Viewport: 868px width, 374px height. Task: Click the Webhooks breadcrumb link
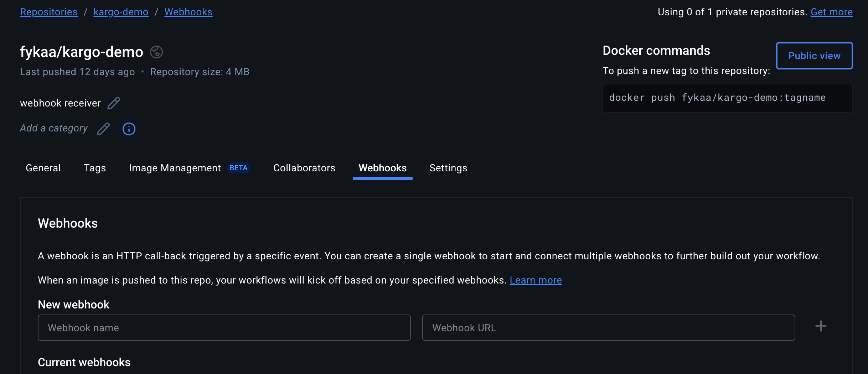click(x=188, y=12)
